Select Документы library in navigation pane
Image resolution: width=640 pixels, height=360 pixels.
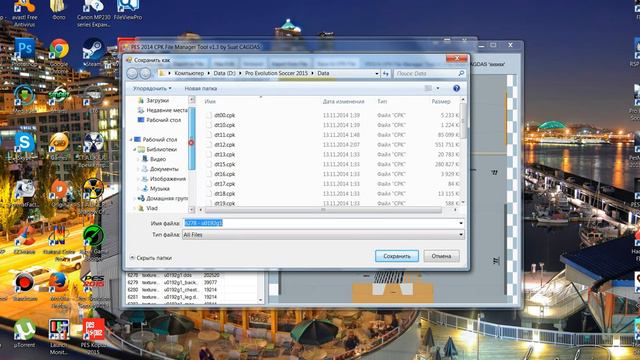[164, 169]
